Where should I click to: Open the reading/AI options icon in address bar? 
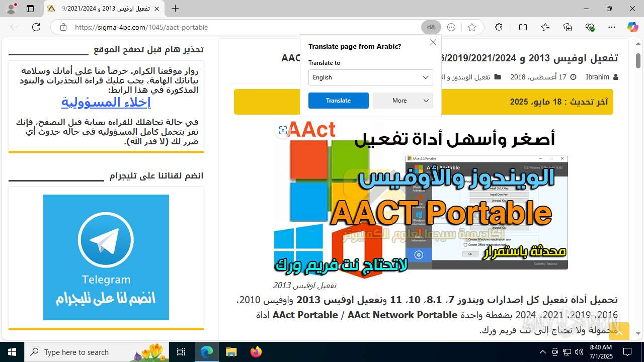(x=451, y=27)
